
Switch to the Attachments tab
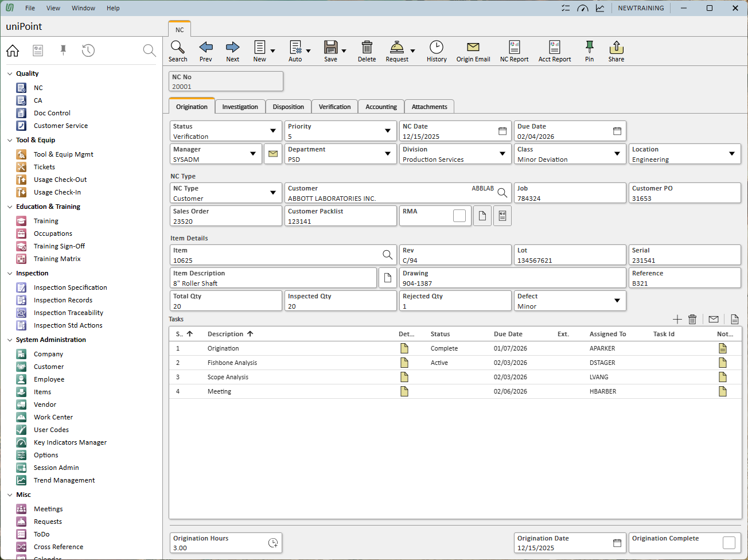click(430, 107)
